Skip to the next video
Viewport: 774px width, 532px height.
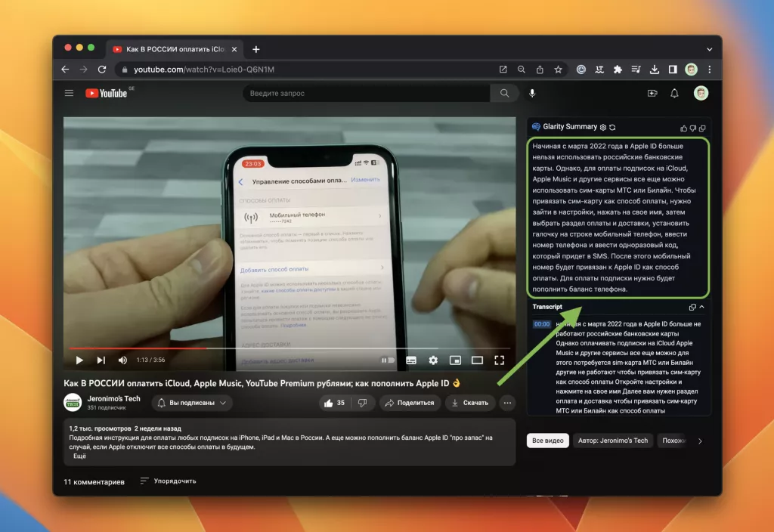[x=101, y=360]
